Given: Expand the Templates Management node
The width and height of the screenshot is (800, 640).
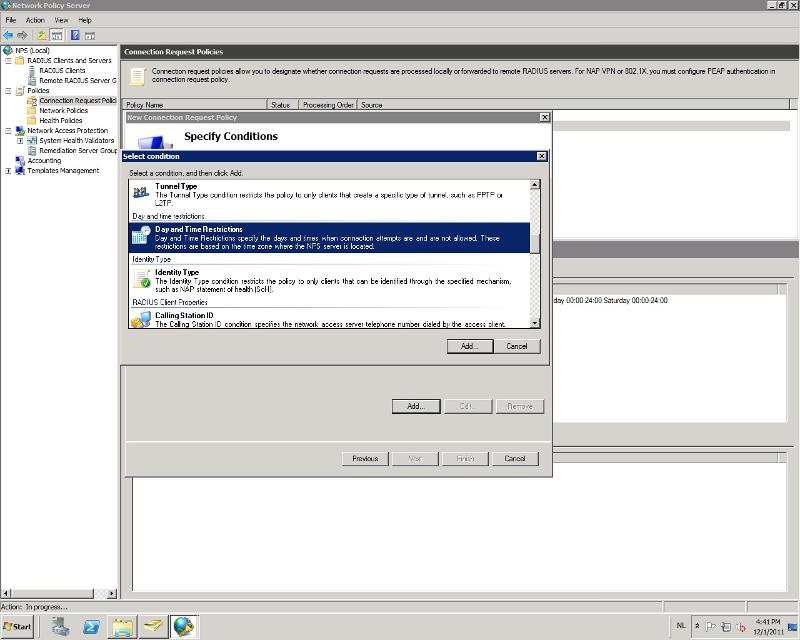Looking at the screenshot, I should [x=8, y=170].
